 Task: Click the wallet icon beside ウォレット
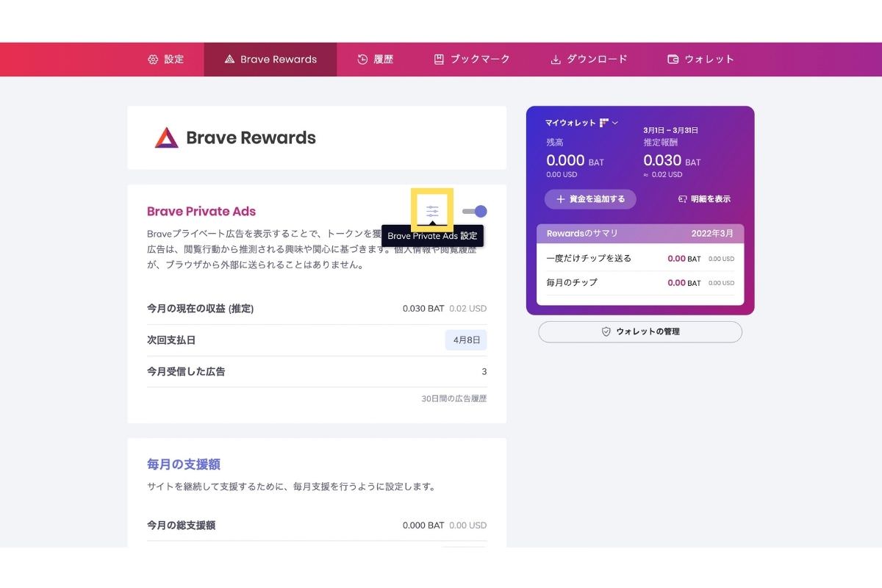[x=673, y=60]
